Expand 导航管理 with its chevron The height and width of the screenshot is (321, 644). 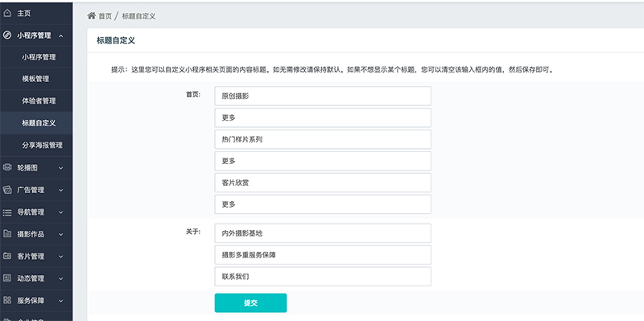61,212
